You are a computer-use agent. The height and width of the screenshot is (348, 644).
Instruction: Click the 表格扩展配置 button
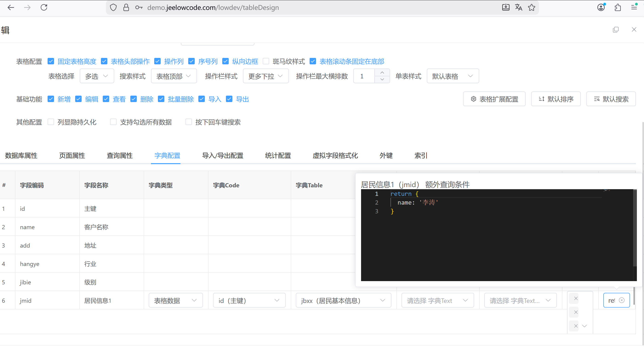click(494, 99)
